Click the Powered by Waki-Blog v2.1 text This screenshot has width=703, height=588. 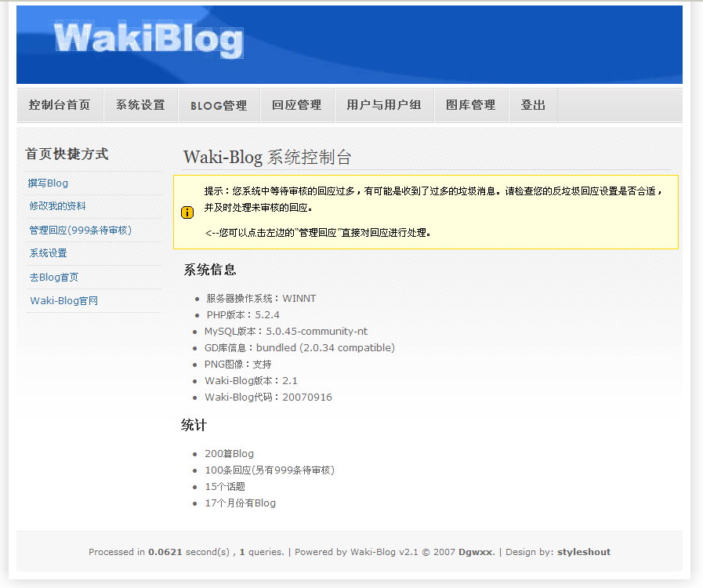[x=357, y=552]
